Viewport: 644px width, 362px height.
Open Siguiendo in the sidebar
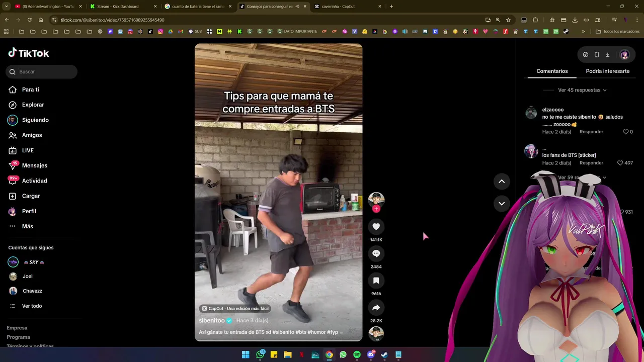35,120
